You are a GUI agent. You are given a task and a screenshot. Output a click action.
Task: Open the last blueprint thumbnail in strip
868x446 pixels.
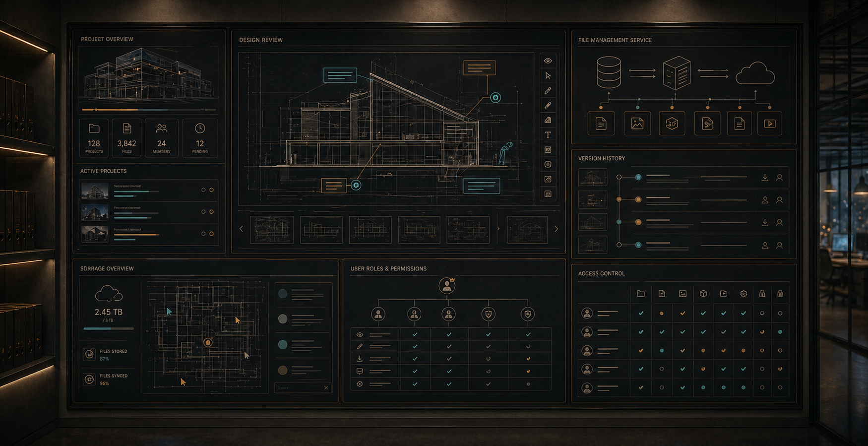[x=527, y=230]
